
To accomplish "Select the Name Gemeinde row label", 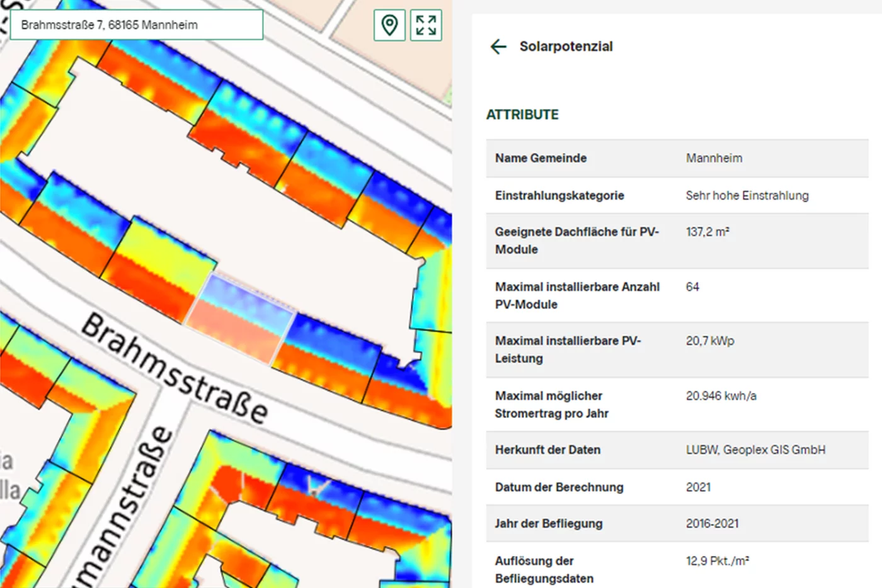I will click(x=541, y=158).
